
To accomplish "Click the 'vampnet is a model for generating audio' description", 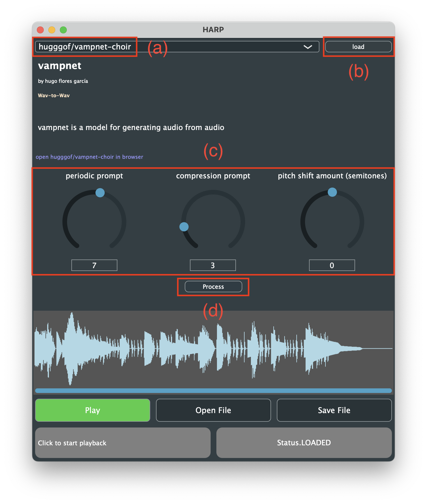I will (131, 127).
